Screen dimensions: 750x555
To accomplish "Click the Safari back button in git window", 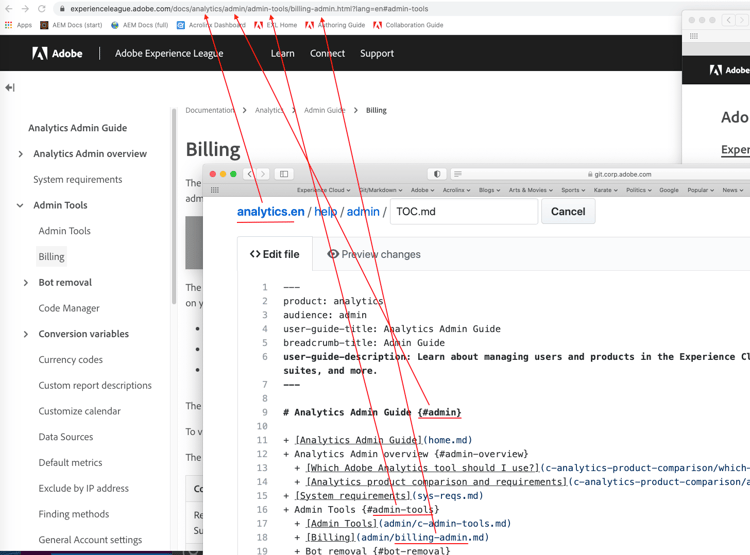I will click(250, 174).
